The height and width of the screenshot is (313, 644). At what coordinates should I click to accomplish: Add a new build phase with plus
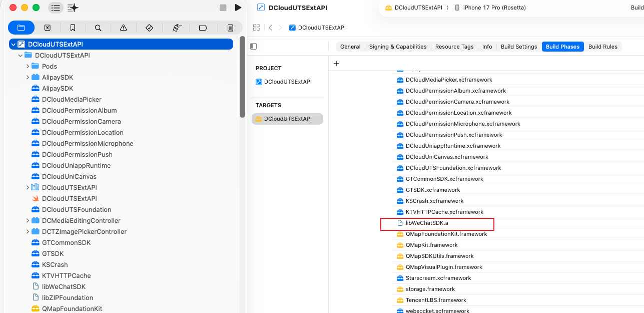click(336, 64)
